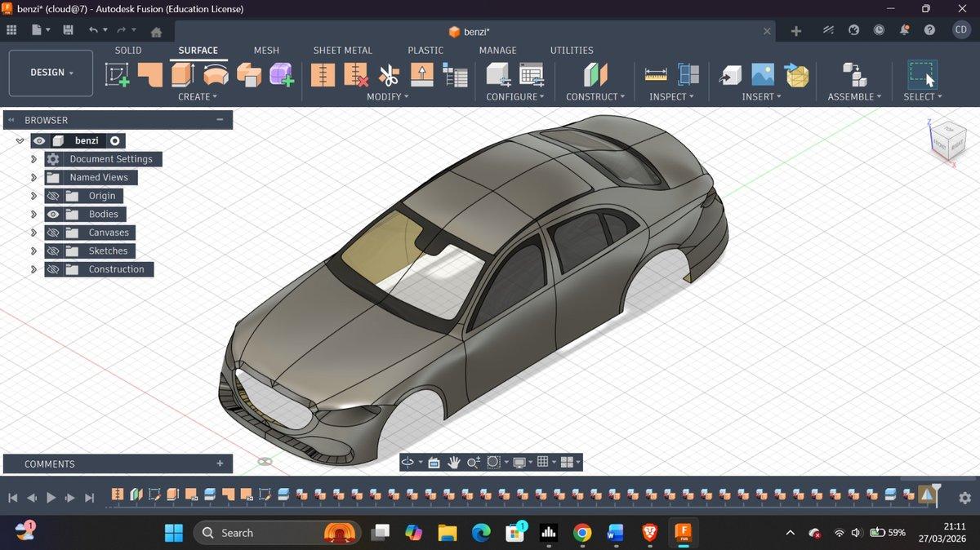The width and height of the screenshot is (980, 550).
Task: Collapse the BROWSER panel minus button
Action: click(x=220, y=119)
